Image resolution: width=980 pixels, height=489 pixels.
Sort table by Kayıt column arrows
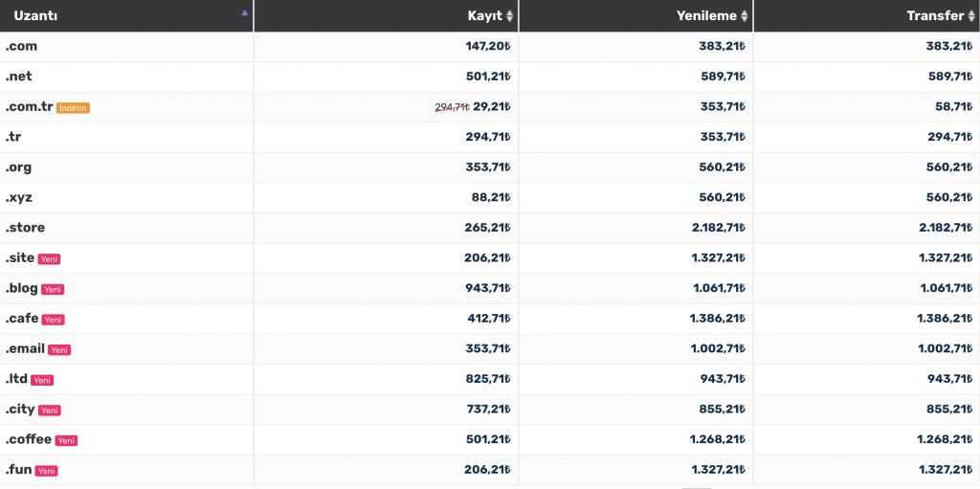click(x=509, y=17)
